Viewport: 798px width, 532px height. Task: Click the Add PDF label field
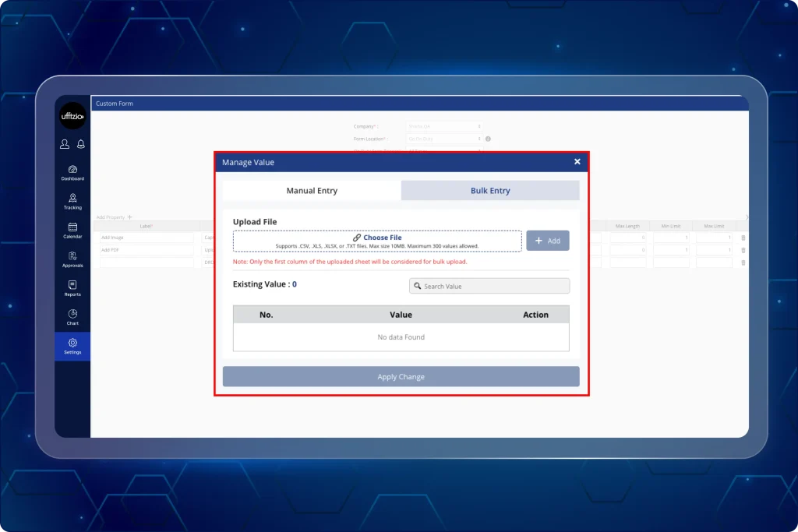147,250
